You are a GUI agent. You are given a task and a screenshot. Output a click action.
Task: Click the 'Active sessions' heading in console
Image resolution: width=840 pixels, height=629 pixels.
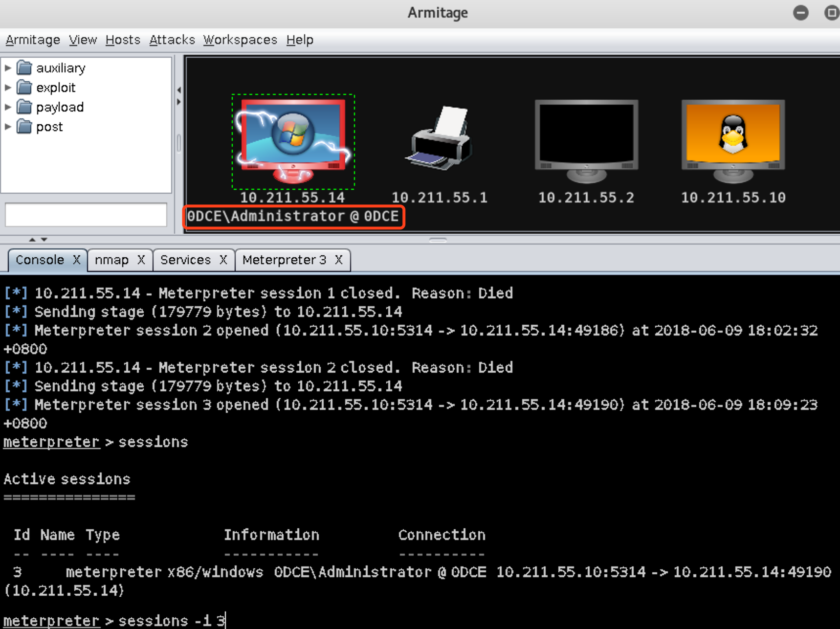coord(67,479)
